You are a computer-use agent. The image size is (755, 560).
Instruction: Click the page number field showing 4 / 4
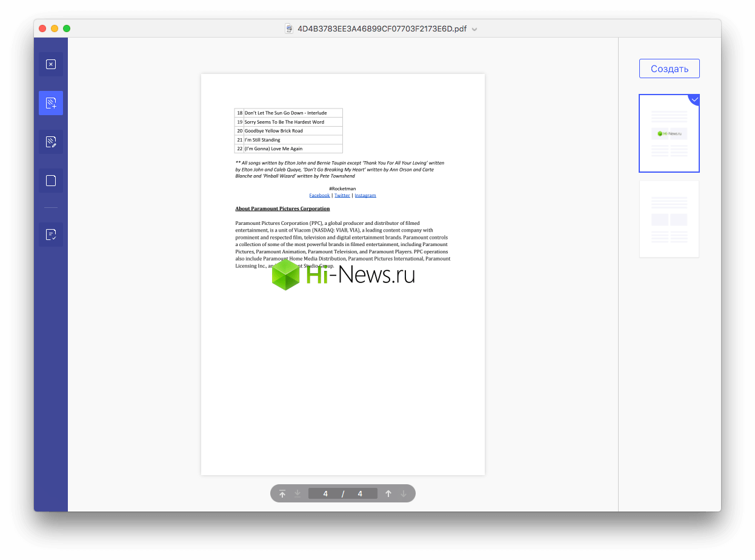tap(342, 493)
